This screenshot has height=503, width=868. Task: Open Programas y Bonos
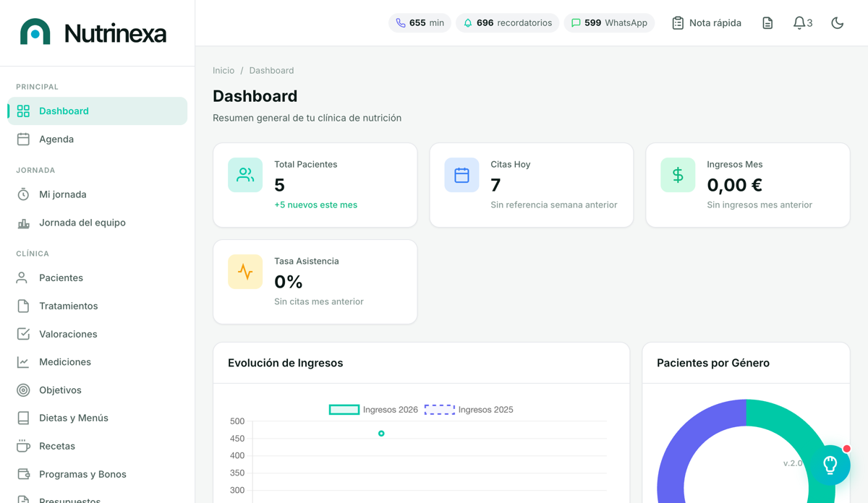point(98,474)
